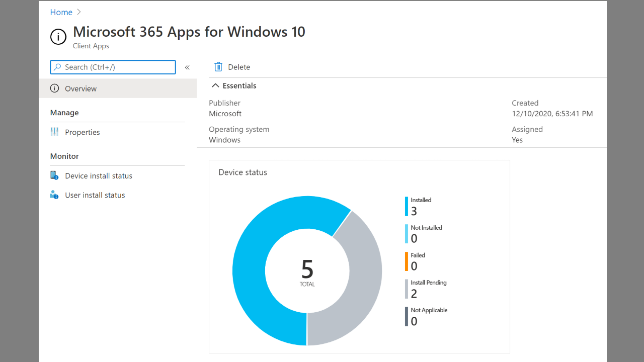Image resolution: width=644 pixels, height=362 pixels.
Task: Click the Device install status icon
Action: 54,175
